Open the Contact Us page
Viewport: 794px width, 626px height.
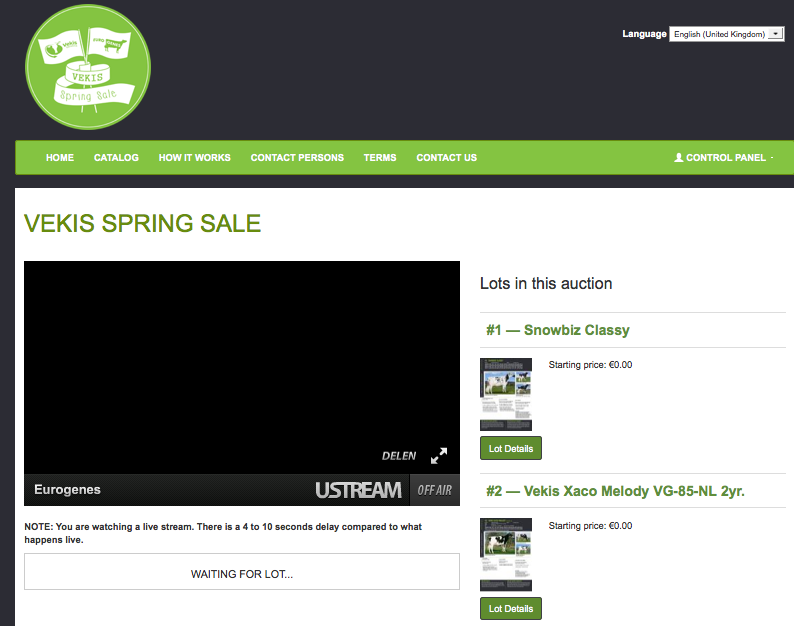pos(446,158)
